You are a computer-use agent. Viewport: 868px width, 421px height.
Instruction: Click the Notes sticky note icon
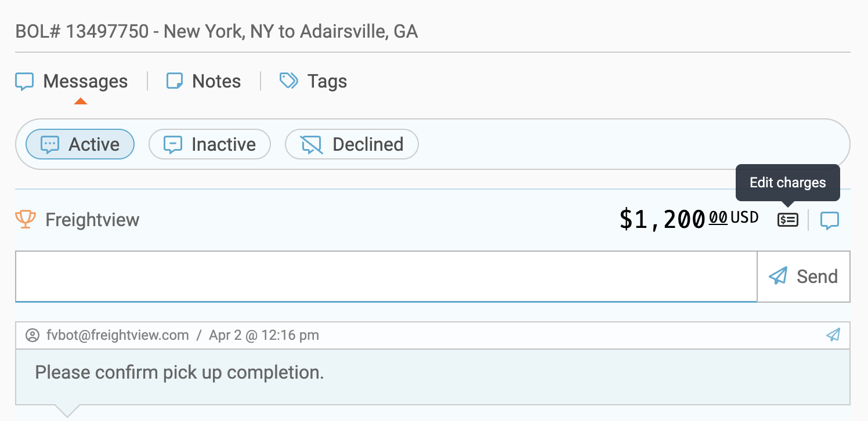(x=175, y=81)
